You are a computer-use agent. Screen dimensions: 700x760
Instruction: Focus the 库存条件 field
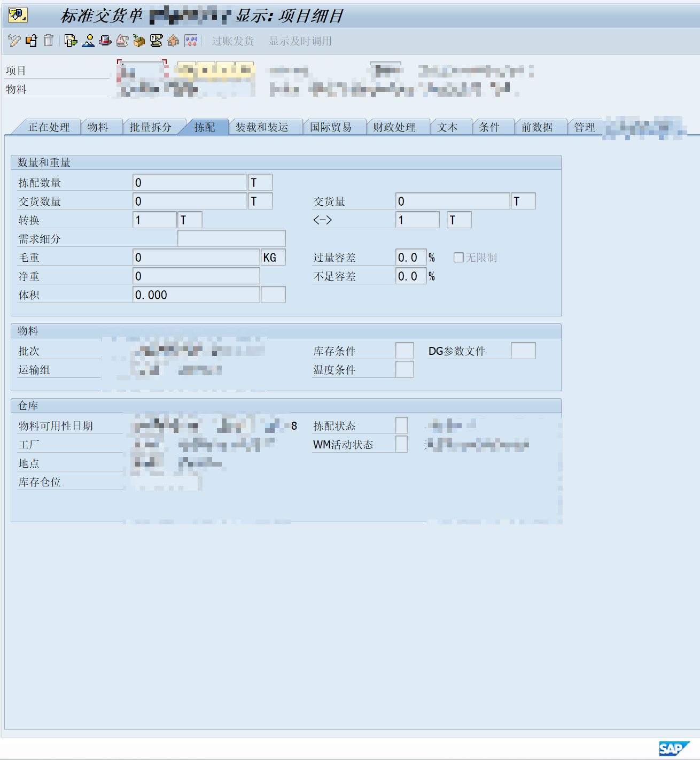(x=405, y=351)
